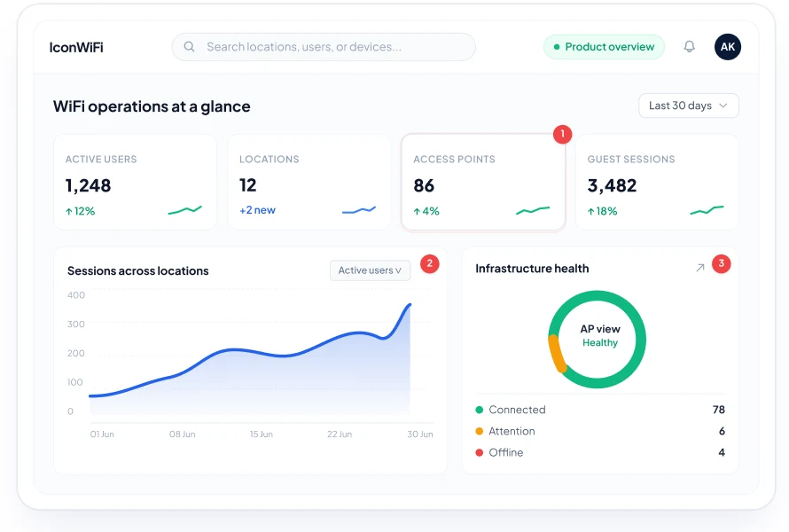Viewport: 789px width, 532px height.
Task: Click the red Offline legend dot
Action: [x=479, y=452]
